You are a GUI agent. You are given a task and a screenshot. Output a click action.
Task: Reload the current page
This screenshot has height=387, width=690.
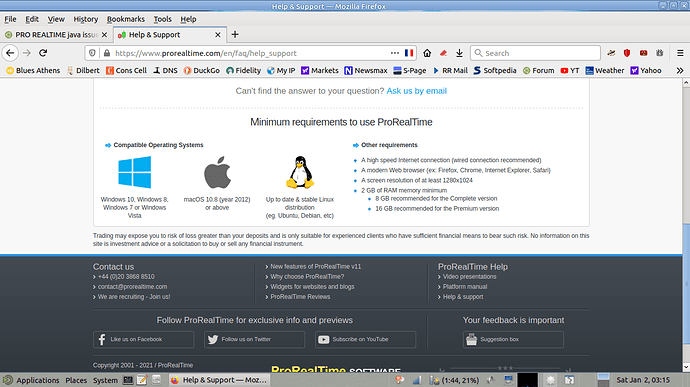tap(43, 53)
